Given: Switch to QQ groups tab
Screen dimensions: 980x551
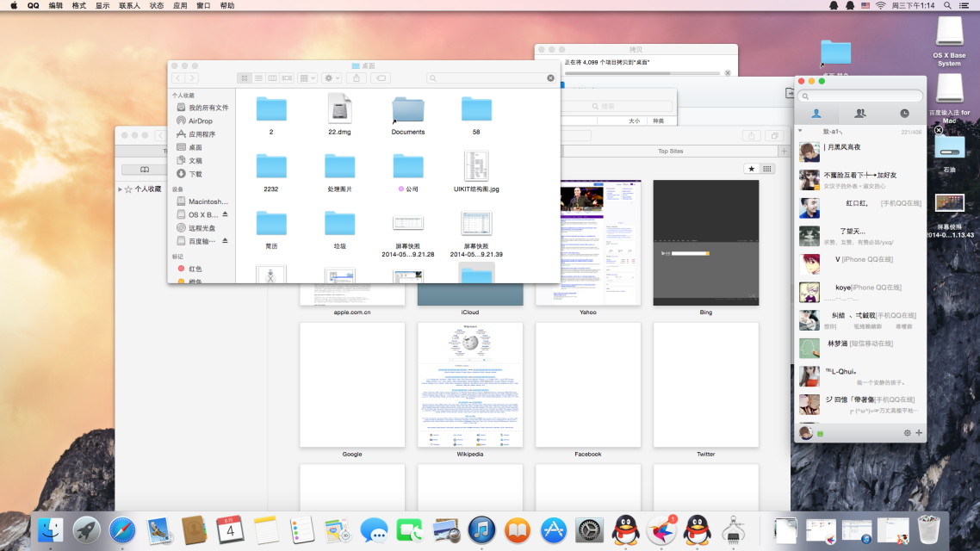Looking at the screenshot, I should (860, 113).
